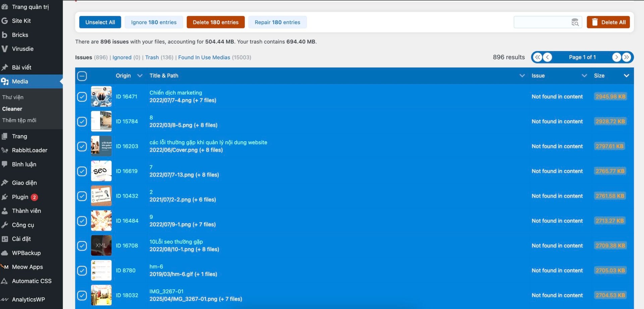Open Site Kit from the sidebar
This screenshot has width=644, height=309.
point(21,21)
